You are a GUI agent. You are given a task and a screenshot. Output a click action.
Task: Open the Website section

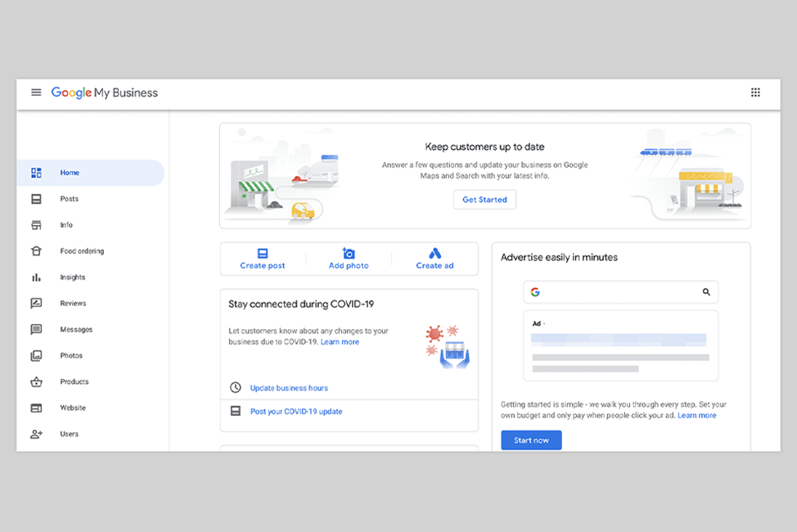click(91, 408)
